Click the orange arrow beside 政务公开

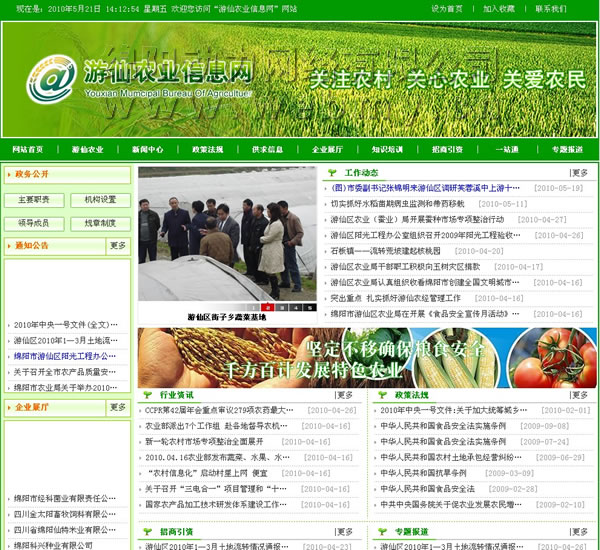(9, 175)
